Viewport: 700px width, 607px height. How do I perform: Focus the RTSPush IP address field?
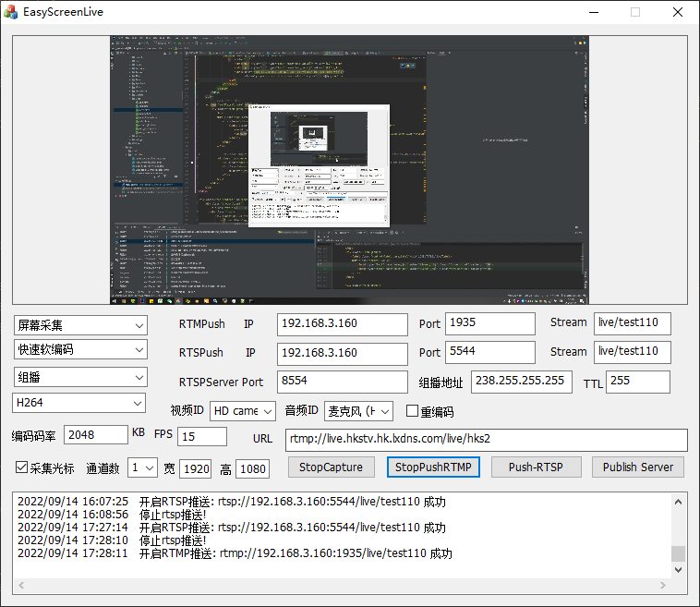pyautogui.click(x=343, y=354)
